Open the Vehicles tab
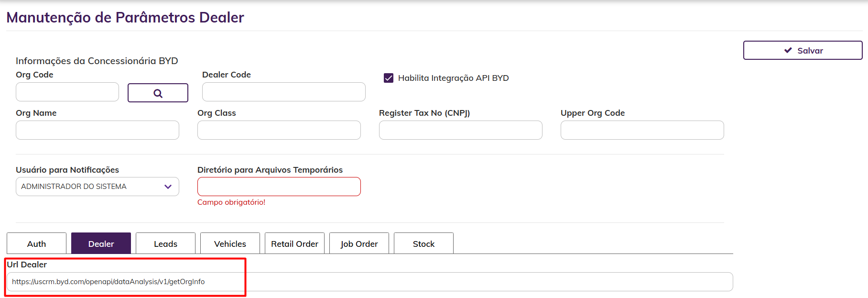Screen dimensions: 868x298 (230, 243)
